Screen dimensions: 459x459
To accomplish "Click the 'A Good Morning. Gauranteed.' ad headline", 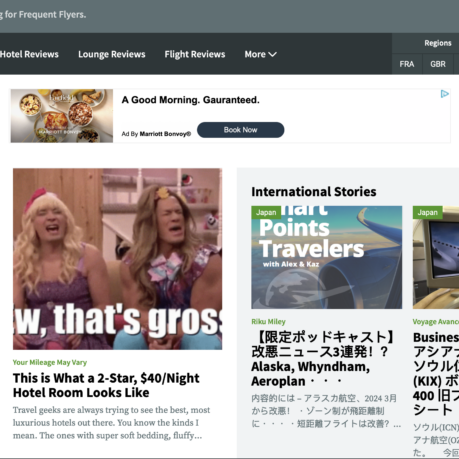I will pyautogui.click(x=190, y=100).
